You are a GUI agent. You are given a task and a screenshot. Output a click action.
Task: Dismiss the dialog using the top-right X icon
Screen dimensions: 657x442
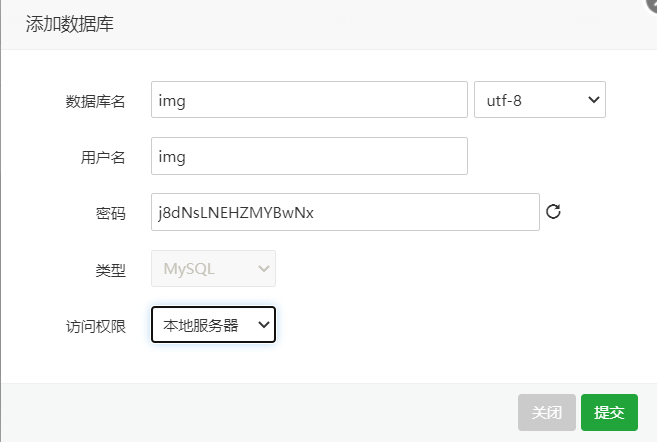click(x=652, y=4)
